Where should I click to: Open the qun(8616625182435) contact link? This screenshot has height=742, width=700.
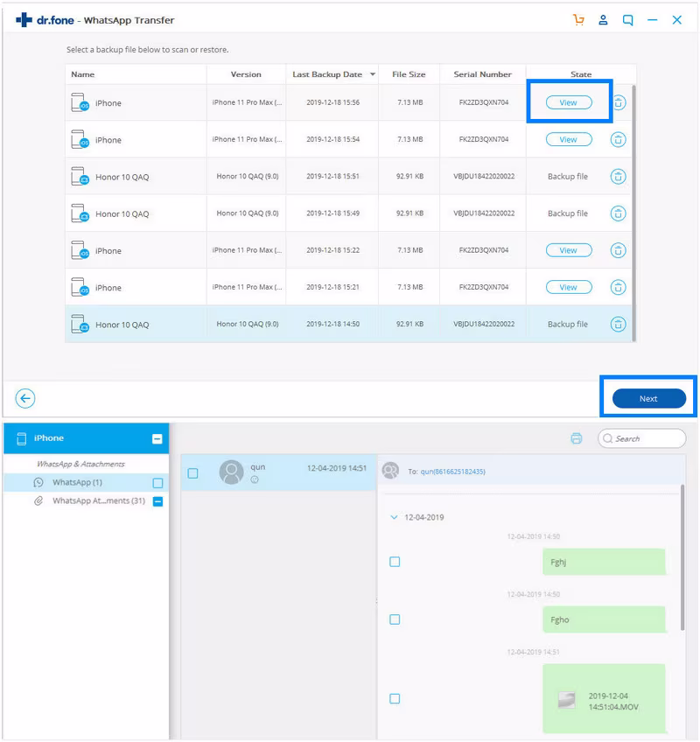click(453, 472)
